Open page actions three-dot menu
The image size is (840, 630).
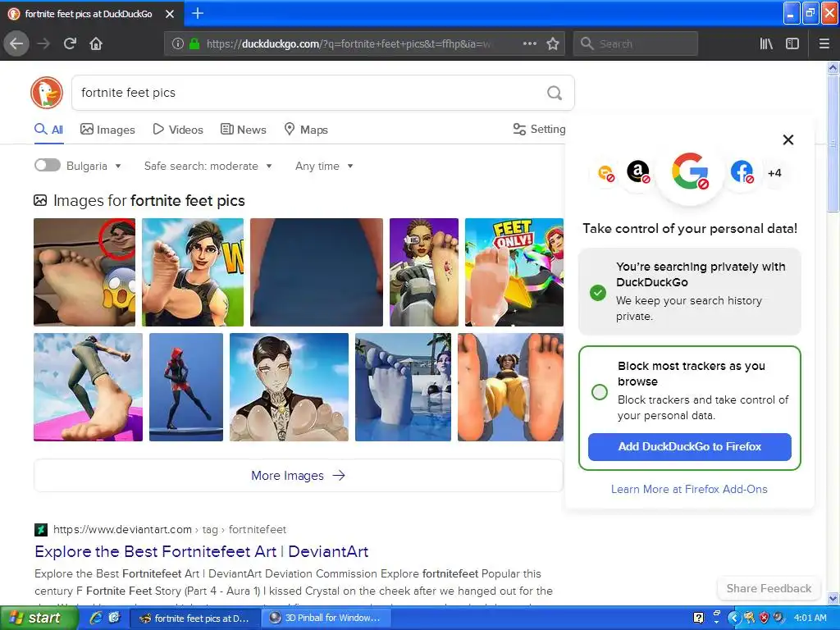point(529,44)
